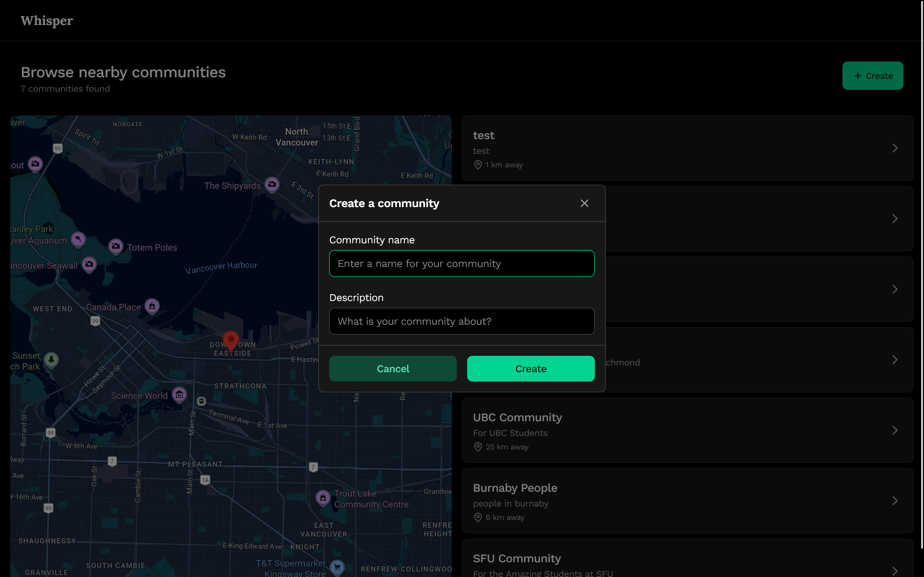Click the Sunset Beach Park tree marker
This screenshot has height=577, width=924.
click(51, 359)
